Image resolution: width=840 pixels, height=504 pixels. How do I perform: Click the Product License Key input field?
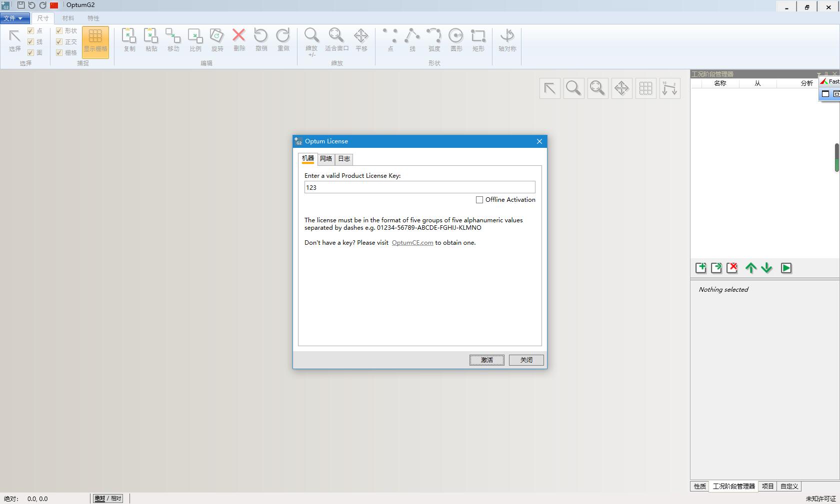pyautogui.click(x=420, y=187)
